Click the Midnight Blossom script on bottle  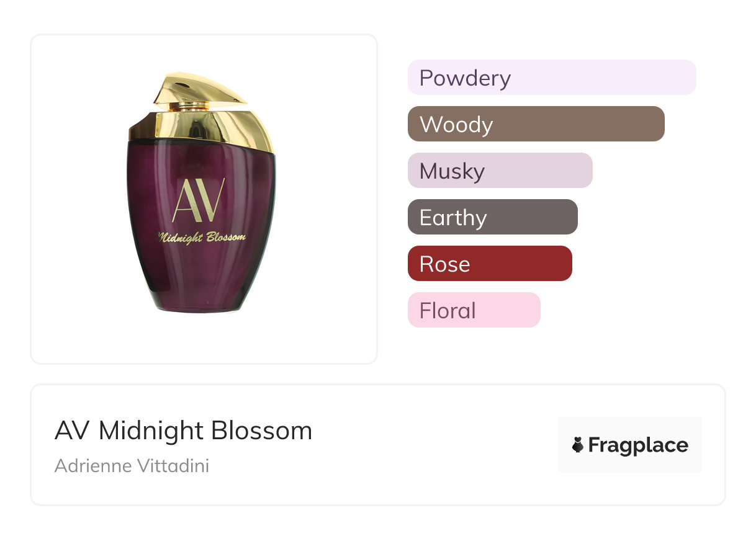click(202, 237)
